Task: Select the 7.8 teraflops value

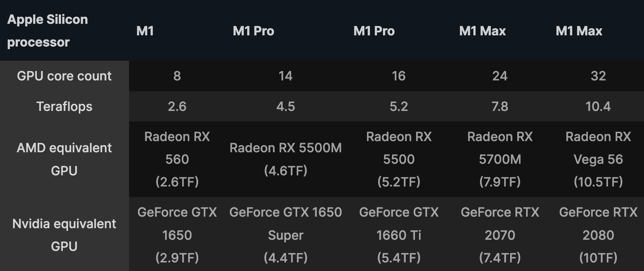Action: pyautogui.click(x=500, y=106)
